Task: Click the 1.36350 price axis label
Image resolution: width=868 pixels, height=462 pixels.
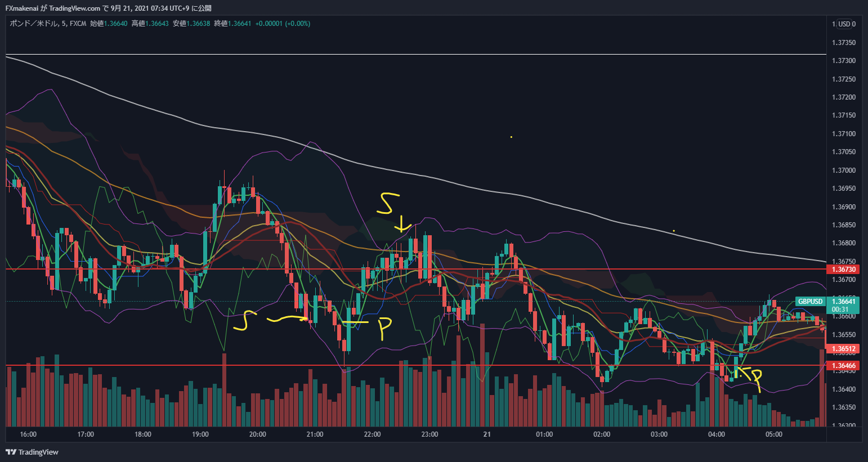Action: click(843, 407)
